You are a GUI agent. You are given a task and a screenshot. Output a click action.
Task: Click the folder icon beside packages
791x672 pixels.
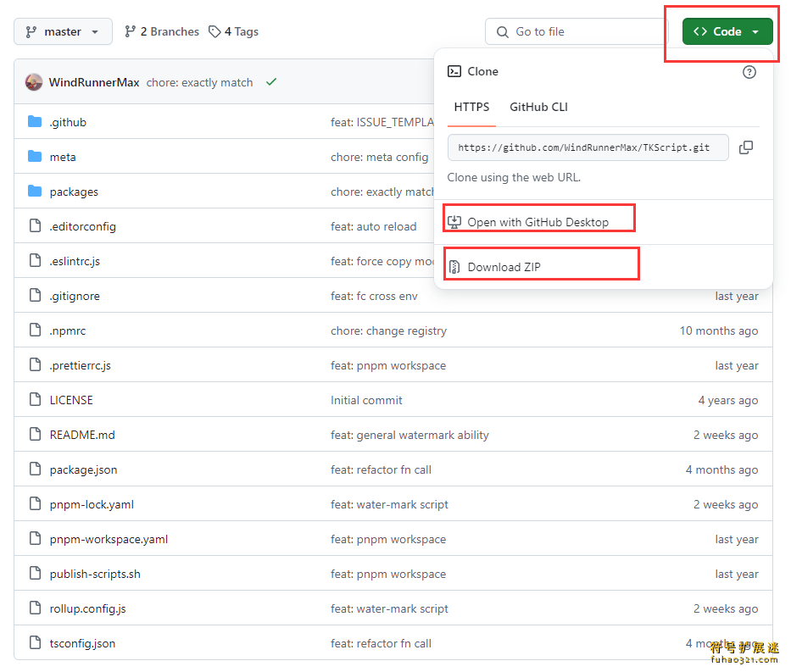pyautogui.click(x=35, y=191)
